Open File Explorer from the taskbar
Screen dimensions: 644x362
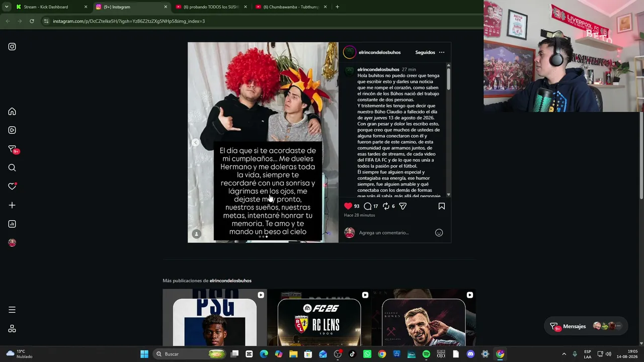click(x=293, y=354)
